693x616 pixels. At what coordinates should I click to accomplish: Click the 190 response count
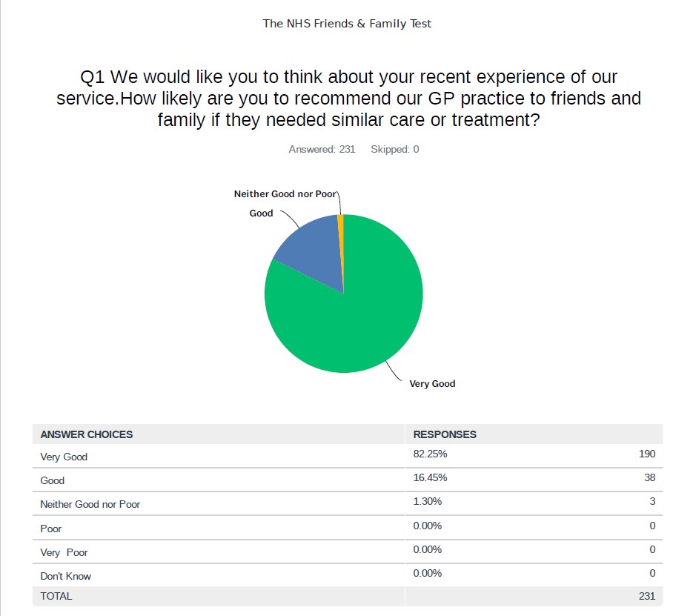pos(647,454)
